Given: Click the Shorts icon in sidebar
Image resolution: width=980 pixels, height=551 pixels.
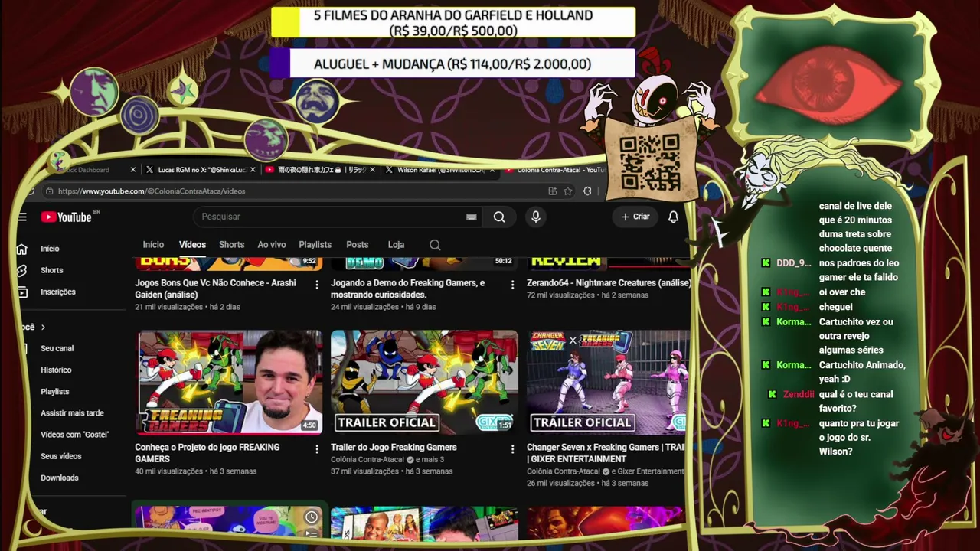Looking at the screenshot, I should click(22, 270).
